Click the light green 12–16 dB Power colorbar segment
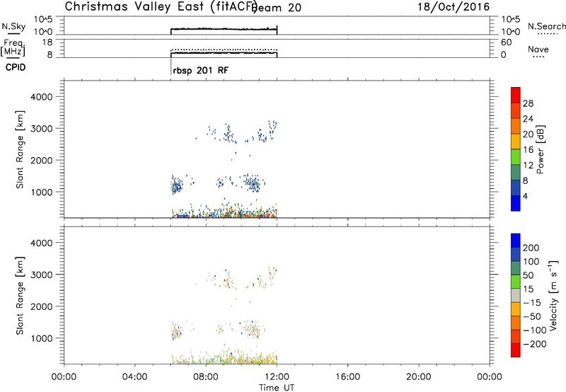The image size is (566, 392). point(516,157)
